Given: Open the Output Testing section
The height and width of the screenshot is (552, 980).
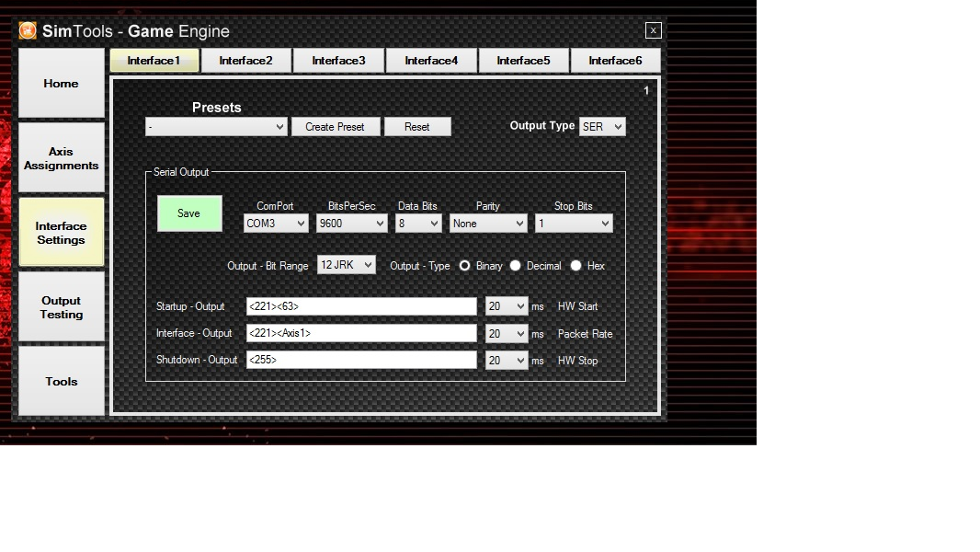Looking at the screenshot, I should (62, 307).
